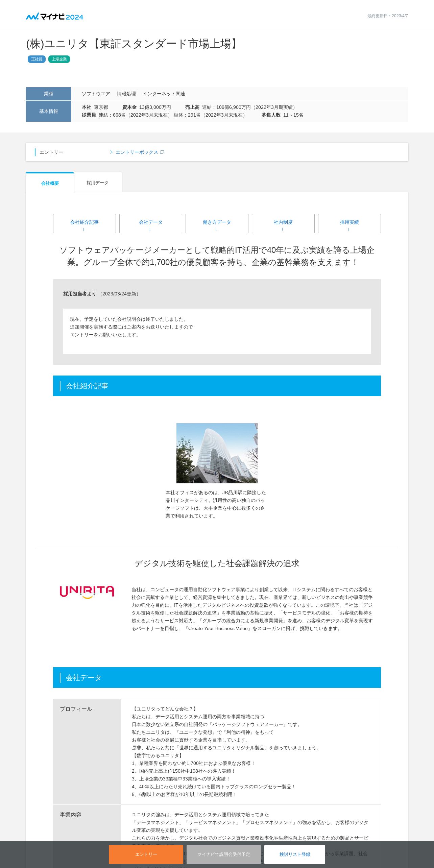The image size is (434, 868).
Task: Click the 事業内容 row label
Action: pyautogui.click(x=71, y=815)
